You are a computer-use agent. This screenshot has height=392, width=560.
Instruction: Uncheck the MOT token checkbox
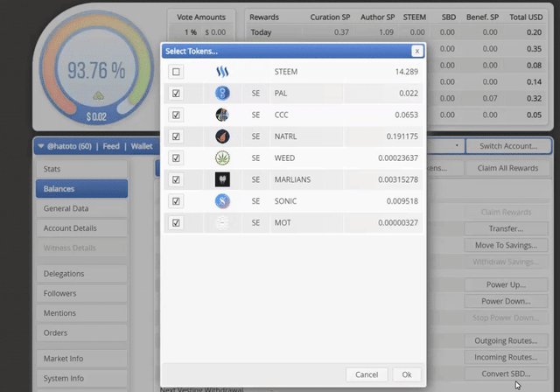pos(176,223)
